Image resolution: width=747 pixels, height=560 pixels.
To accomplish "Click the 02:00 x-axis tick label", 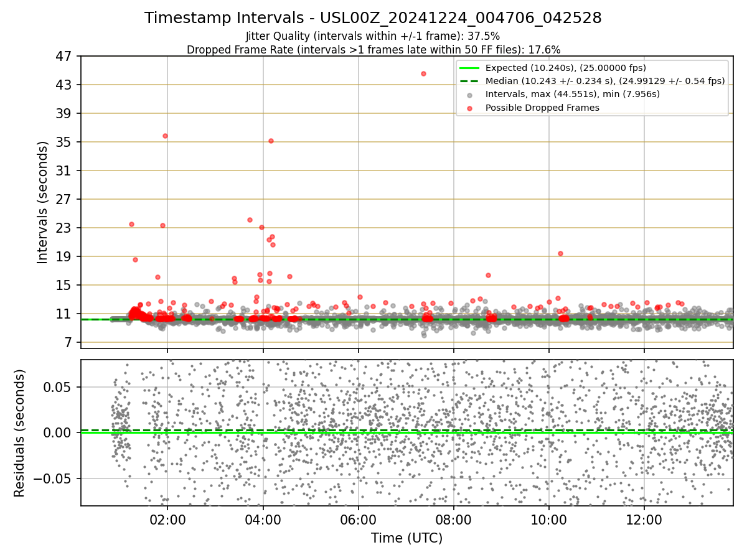I will click(x=167, y=520).
